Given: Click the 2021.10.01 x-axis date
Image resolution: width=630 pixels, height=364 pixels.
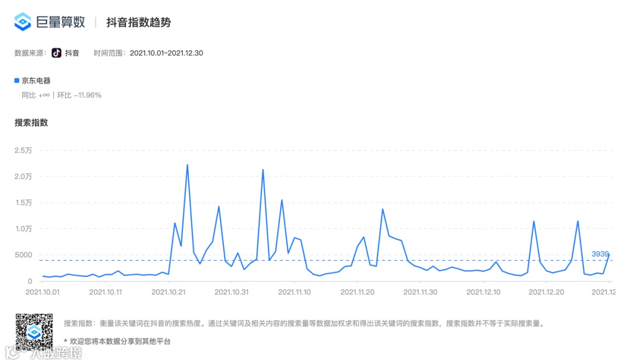Looking at the screenshot, I should pyautogui.click(x=43, y=292).
